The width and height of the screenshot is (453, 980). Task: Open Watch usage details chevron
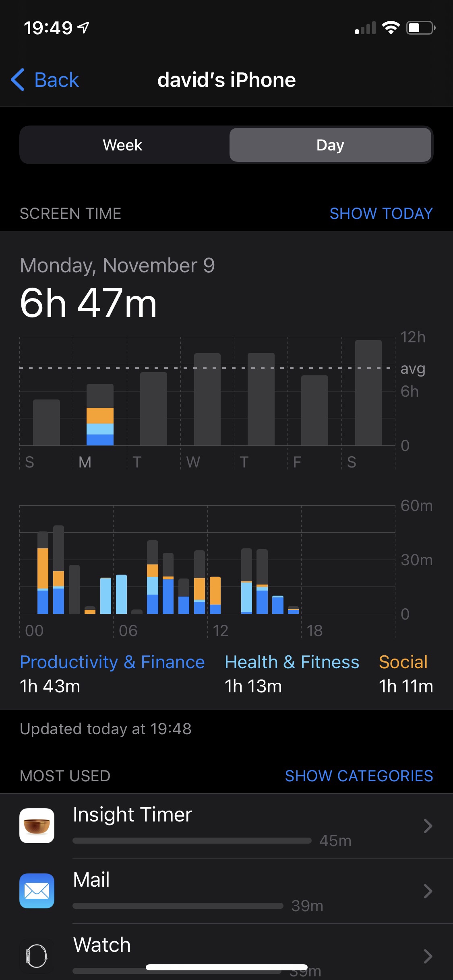click(428, 956)
